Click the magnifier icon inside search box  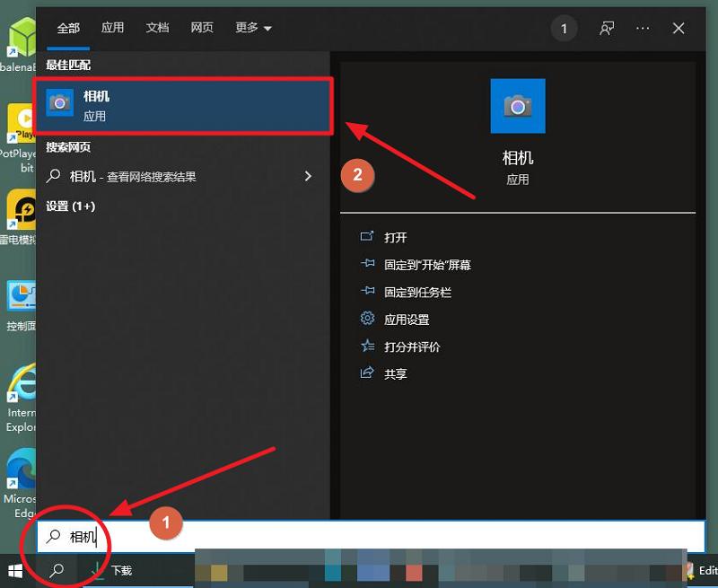pos(53,536)
